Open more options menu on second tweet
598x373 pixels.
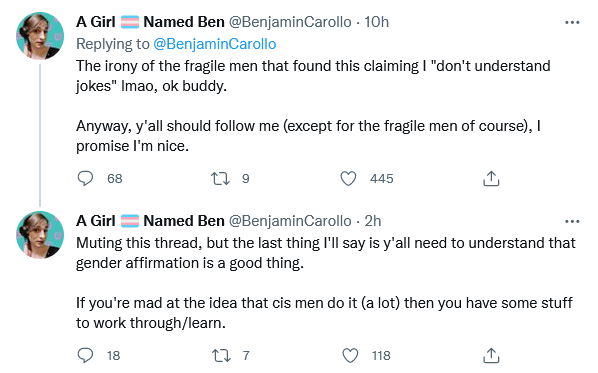(572, 221)
